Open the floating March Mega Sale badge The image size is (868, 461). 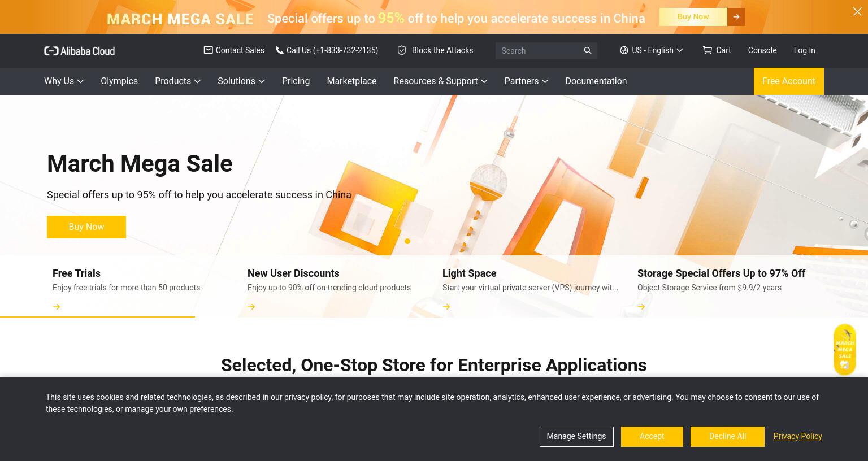tap(845, 350)
